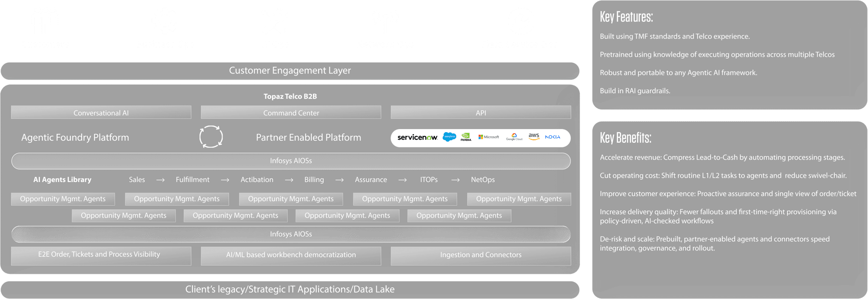Switch to the NetOps stage
The image size is (868, 299).
(483, 180)
